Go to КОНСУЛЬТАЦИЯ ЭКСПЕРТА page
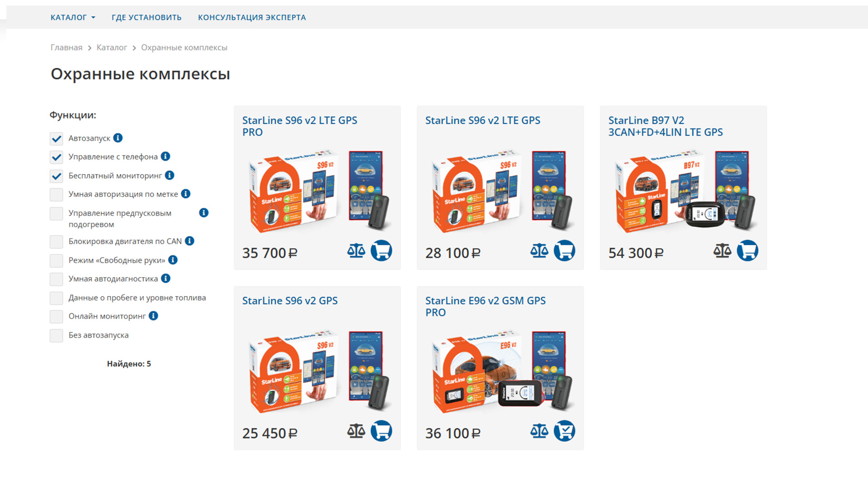Viewport: 868px width, 488px height. (x=252, y=17)
